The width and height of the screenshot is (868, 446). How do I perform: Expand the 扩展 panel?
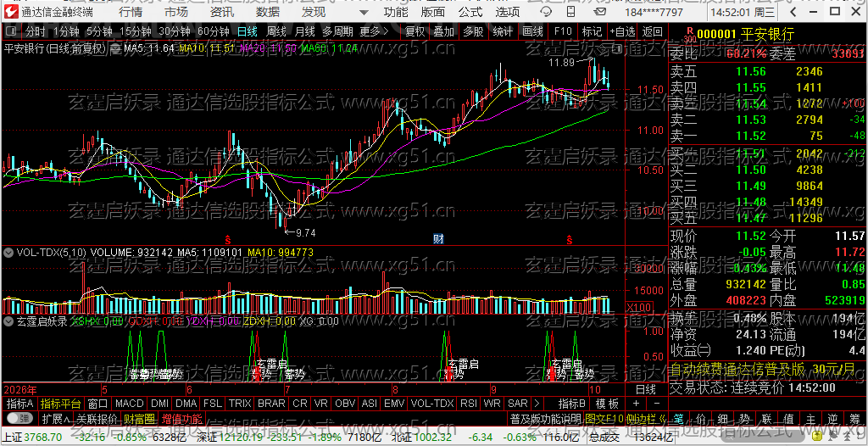pos(56,418)
